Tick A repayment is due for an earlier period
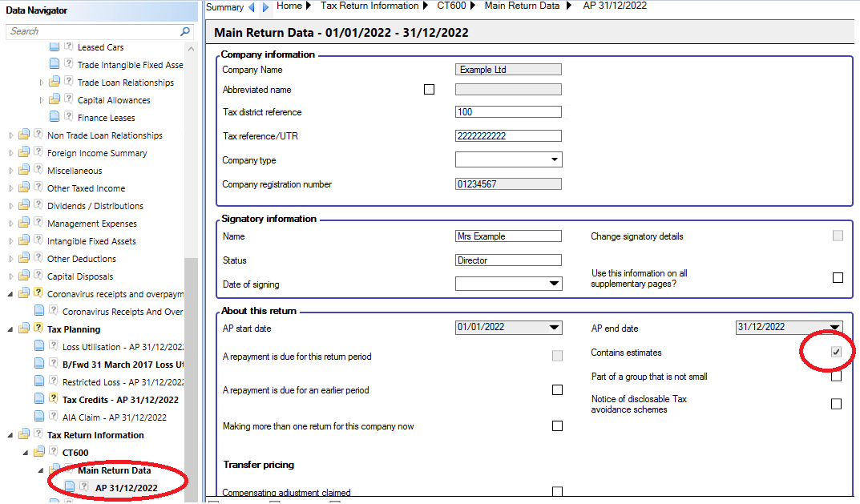860x504 pixels. 557,390
